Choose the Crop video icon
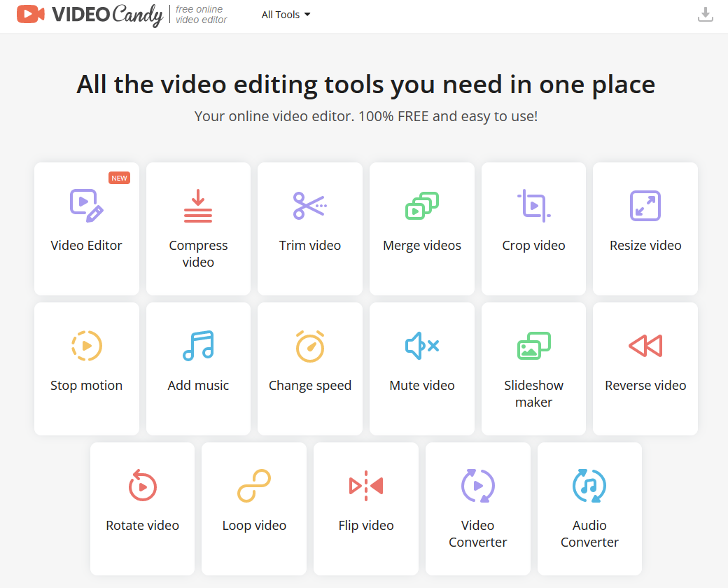The height and width of the screenshot is (588, 728). (533, 206)
